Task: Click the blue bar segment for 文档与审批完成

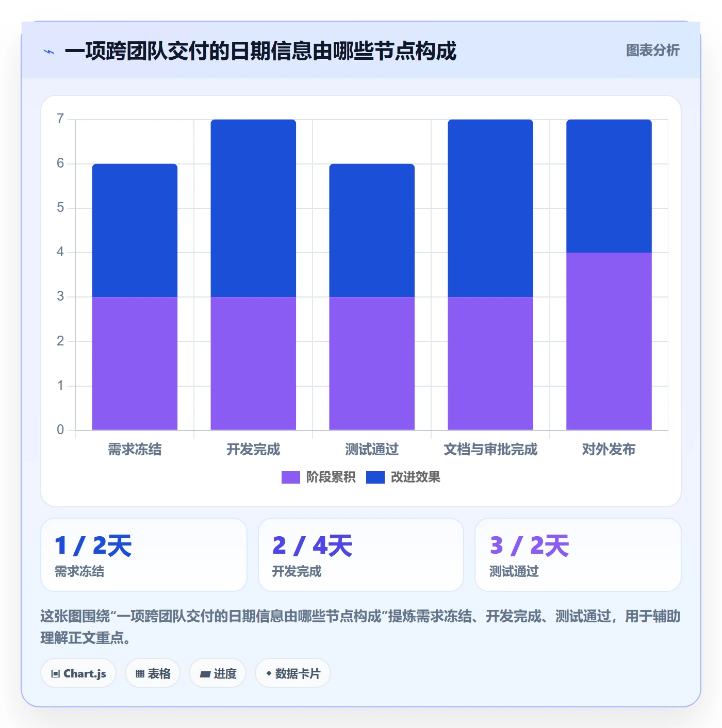Action: pyautogui.click(x=490, y=208)
